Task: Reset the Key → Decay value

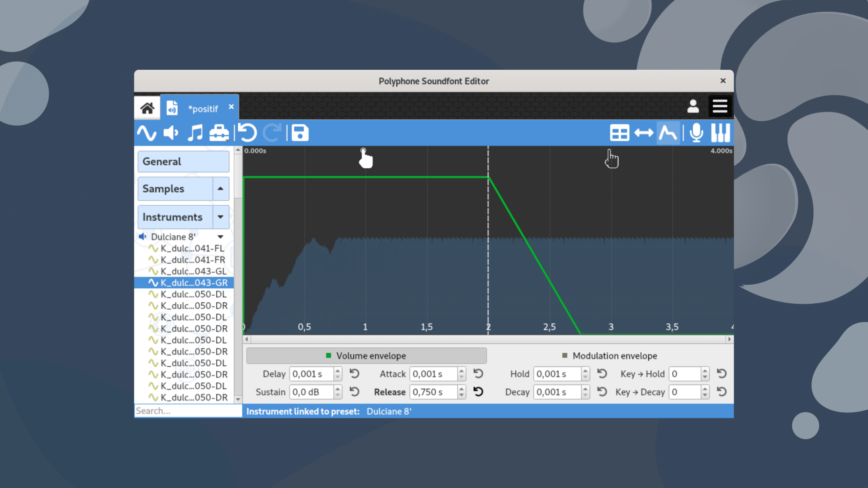Action: point(722,392)
